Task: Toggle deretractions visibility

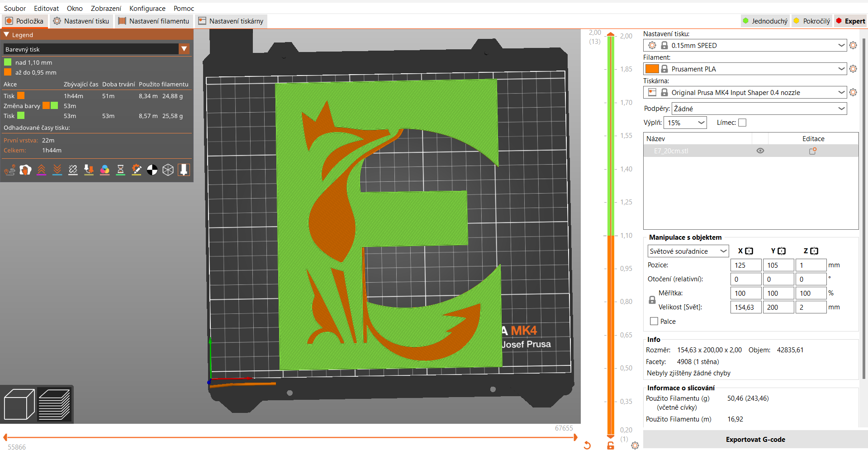Action: pyautogui.click(x=57, y=170)
